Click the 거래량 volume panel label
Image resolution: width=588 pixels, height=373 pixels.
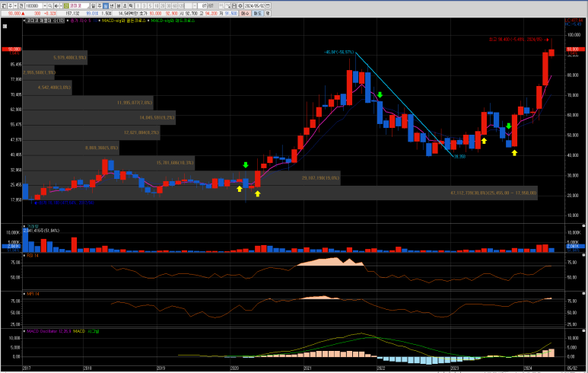tap(32, 226)
